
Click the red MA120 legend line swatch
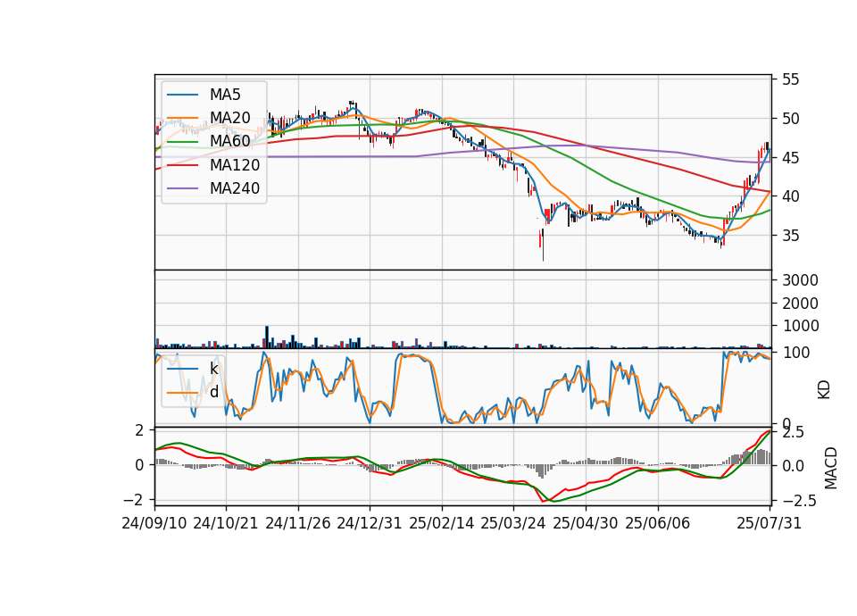(182, 165)
